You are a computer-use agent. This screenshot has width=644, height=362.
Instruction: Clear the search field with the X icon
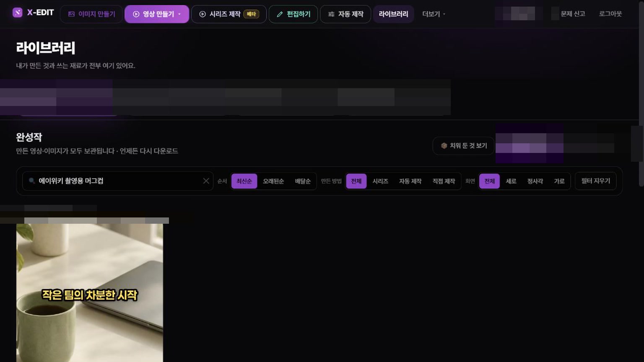(x=206, y=181)
